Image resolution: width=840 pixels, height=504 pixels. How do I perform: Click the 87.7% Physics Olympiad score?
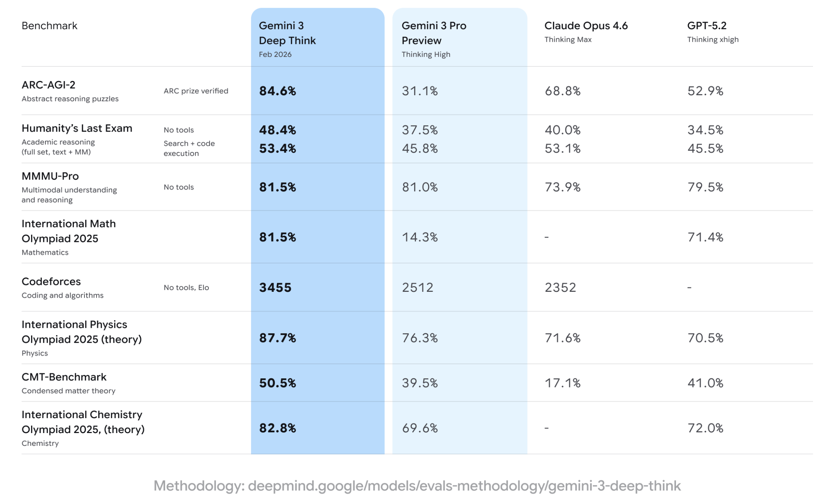click(x=277, y=338)
